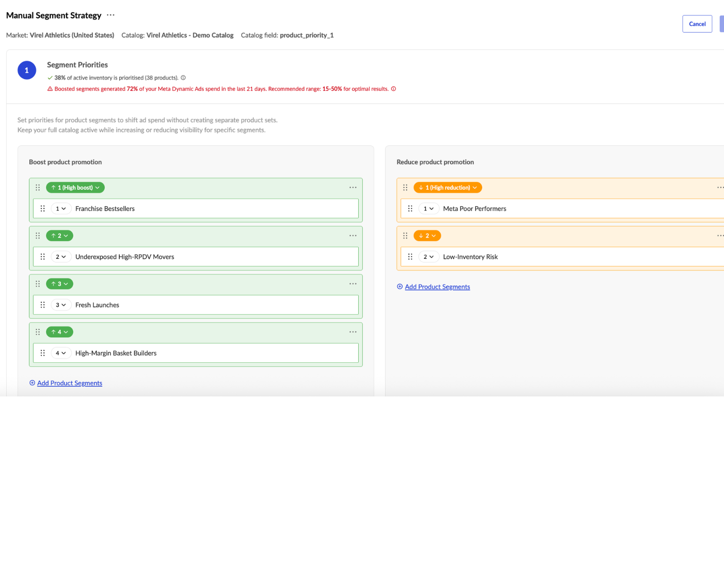Click the Cancel button

(697, 24)
